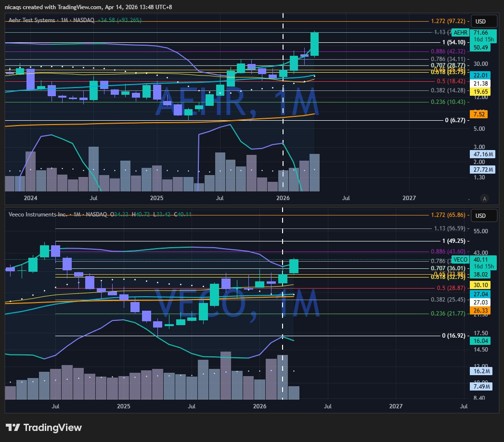Click the auto-scale 'A' icon on AEHR chart

(484, 199)
